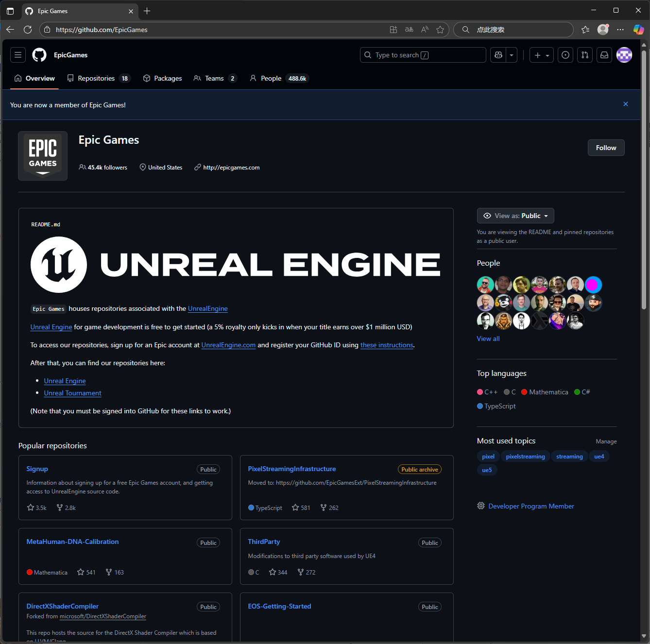Click the Epic Games organization logo
Screen dimensions: 650x644
(43, 156)
